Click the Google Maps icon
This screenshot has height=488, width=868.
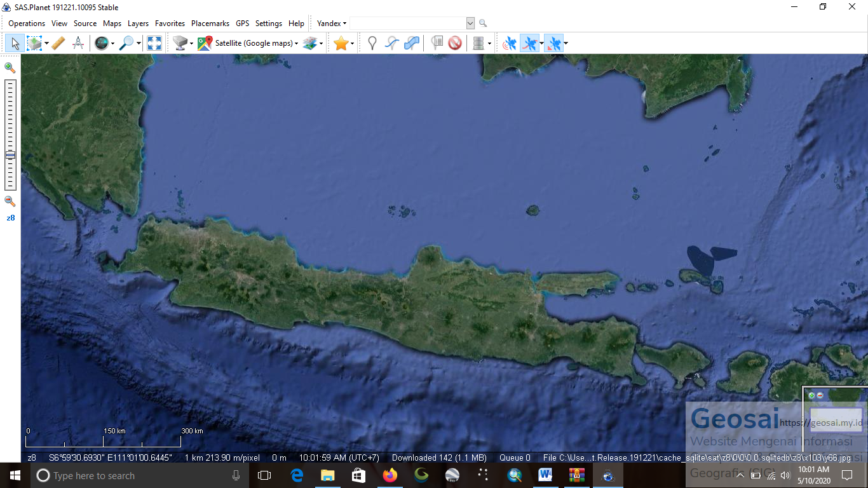pos(205,43)
